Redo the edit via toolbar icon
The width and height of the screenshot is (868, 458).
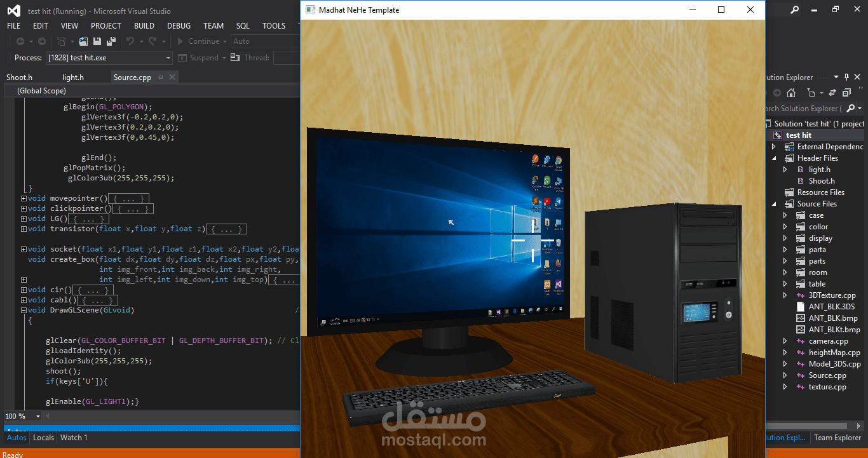pyautogui.click(x=153, y=41)
